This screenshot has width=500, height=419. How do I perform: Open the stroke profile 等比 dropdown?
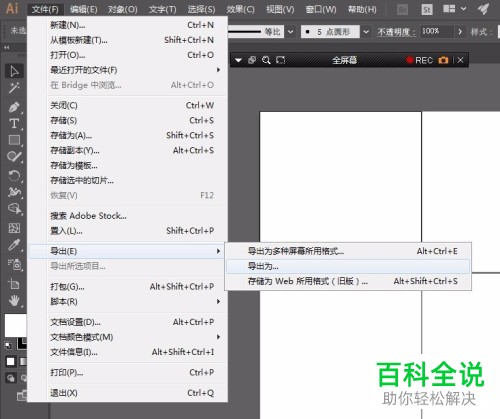(x=291, y=32)
